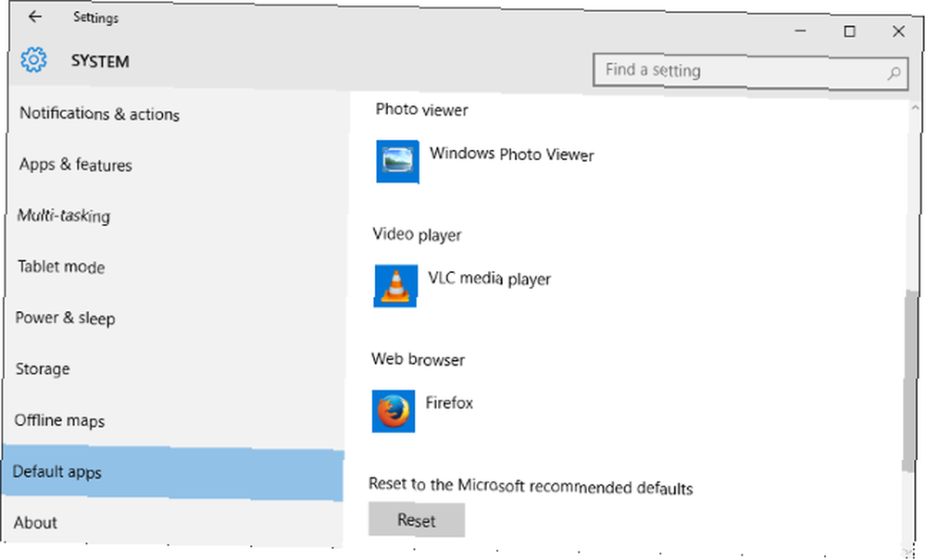Open Tablet mode settings

(61, 267)
